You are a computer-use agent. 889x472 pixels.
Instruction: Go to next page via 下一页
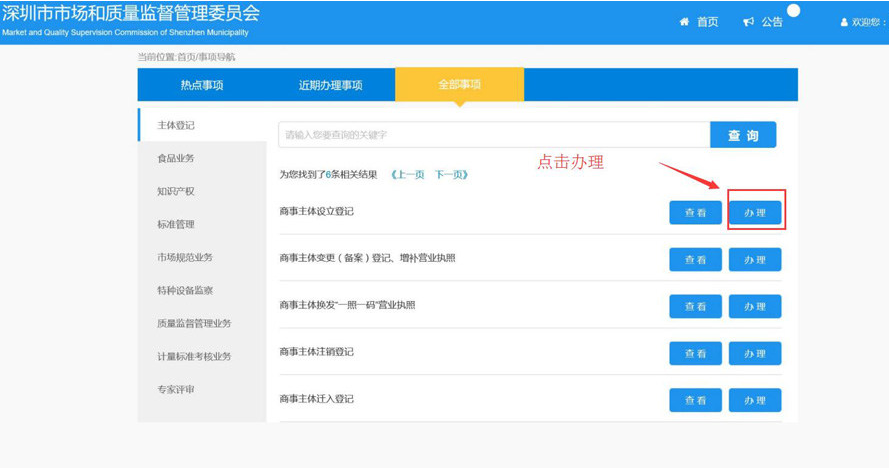click(x=451, y=175)
